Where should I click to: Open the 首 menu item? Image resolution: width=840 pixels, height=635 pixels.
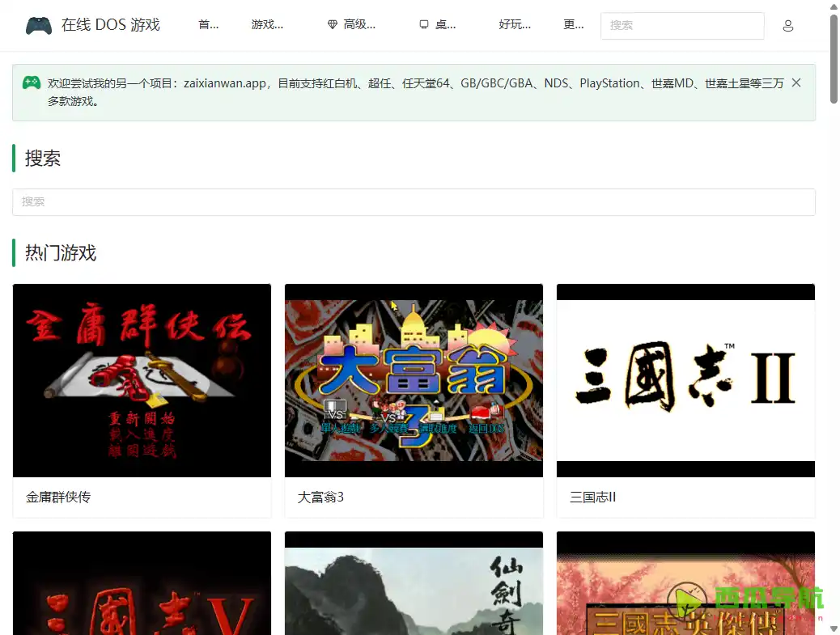point(208,24)
